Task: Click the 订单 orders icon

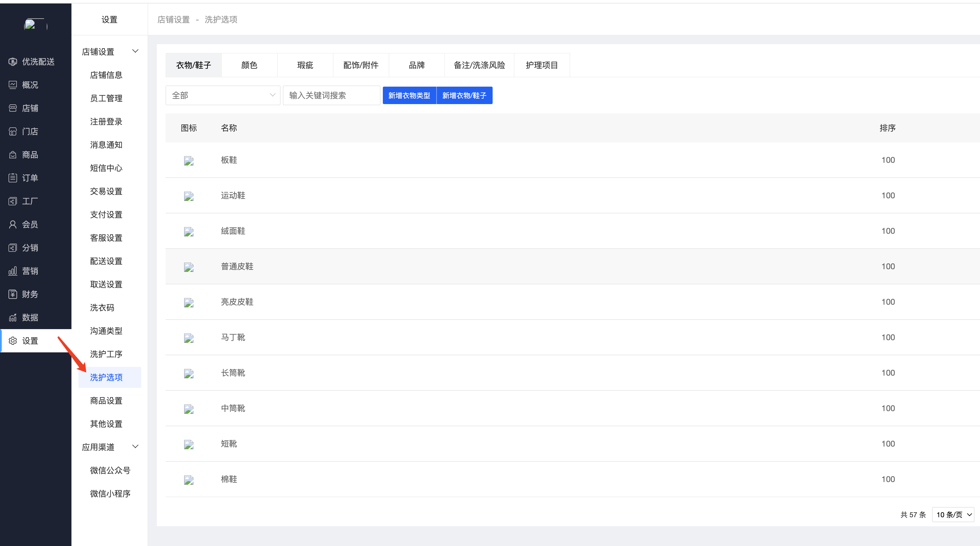Action: tap(12, 178)
